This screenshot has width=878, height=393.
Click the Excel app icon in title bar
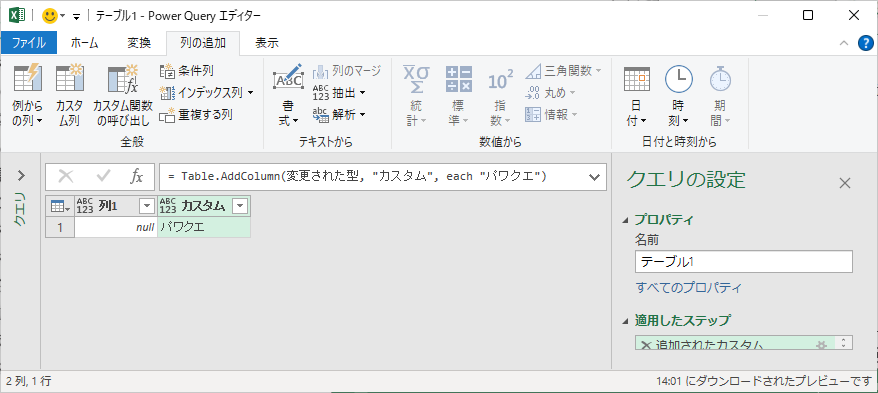[16, 16]
